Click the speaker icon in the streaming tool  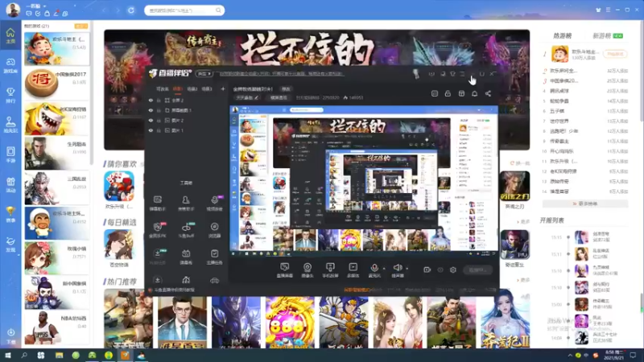397,268
